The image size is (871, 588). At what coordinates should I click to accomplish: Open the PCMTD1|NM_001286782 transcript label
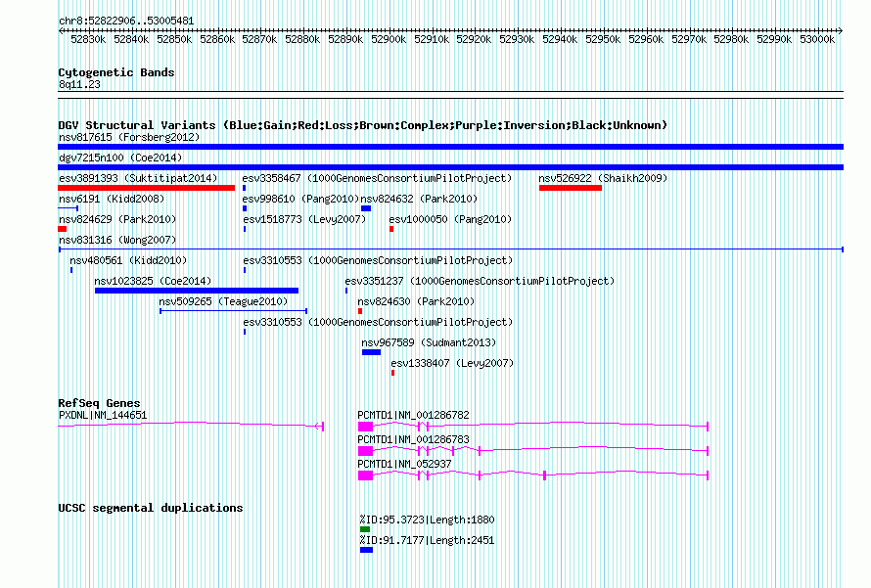413,415
